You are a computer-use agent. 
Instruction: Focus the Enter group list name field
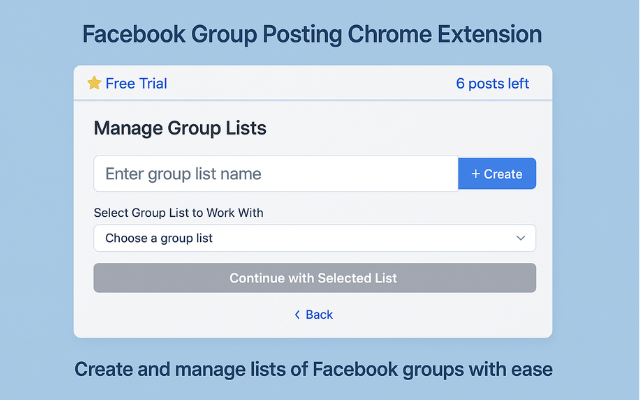click(x=276, y=173)
